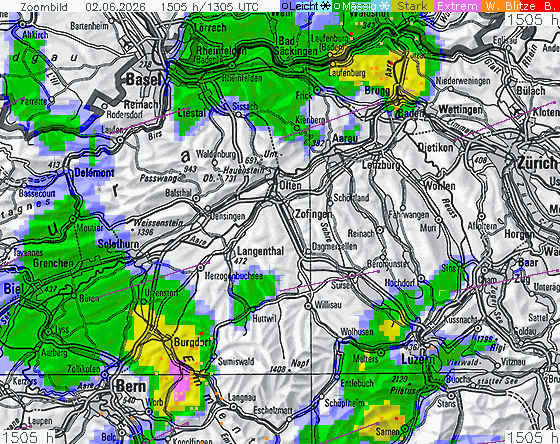Click the 1505 h / 1305 UTC timestamp header
Viewport: 560px width, 444px height.
point(210,6)
